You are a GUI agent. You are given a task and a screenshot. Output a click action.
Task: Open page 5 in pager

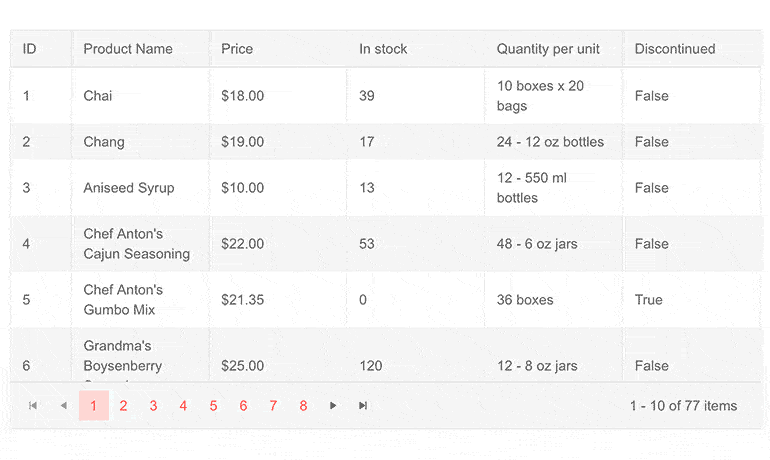tap(213, 406)
